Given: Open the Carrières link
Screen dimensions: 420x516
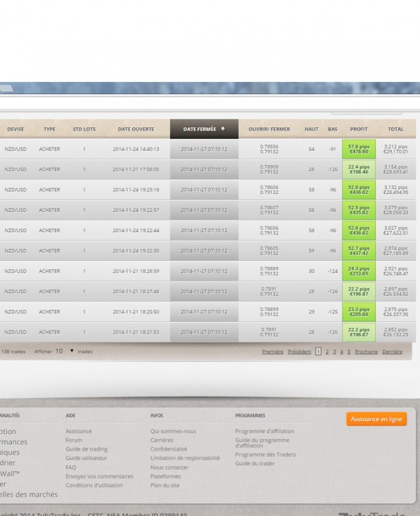Looking at the screenshot, I should 162,440.
